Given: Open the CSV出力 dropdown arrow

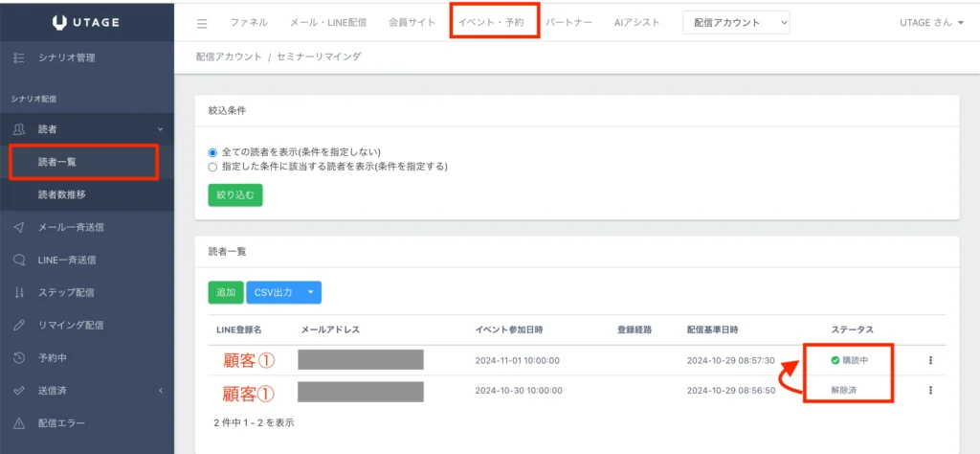Looking at the screenshot, I should (x=311, y=292).
